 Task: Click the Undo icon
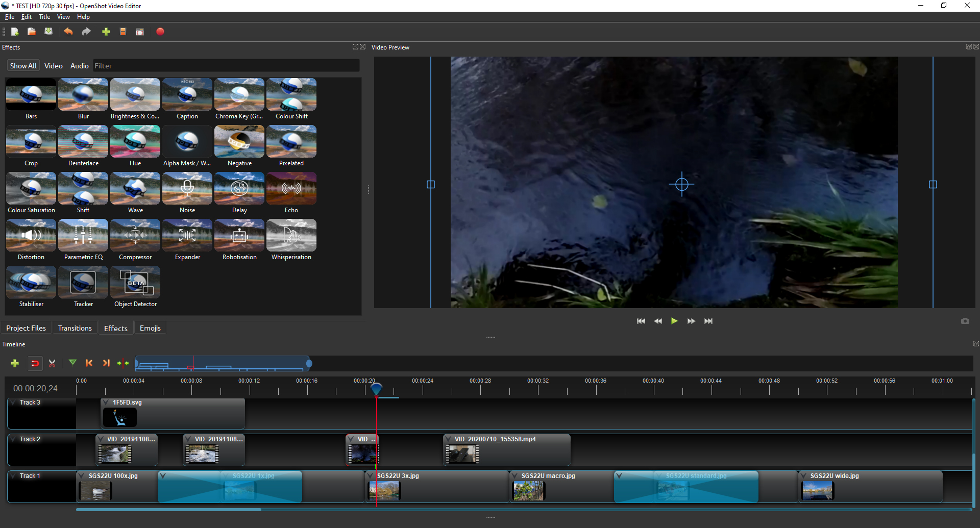pyautogui.click(x=68, y=32)
